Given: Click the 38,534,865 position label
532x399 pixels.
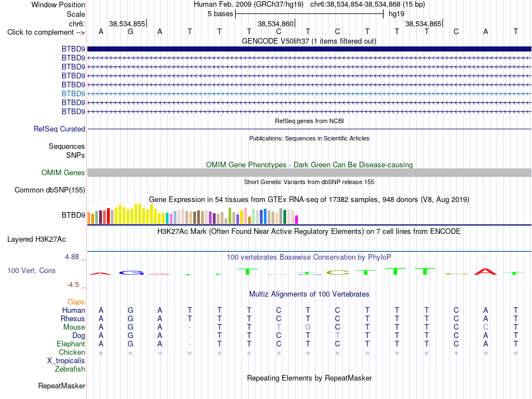Looking at the screenshot, I should [x=423, y=24].
